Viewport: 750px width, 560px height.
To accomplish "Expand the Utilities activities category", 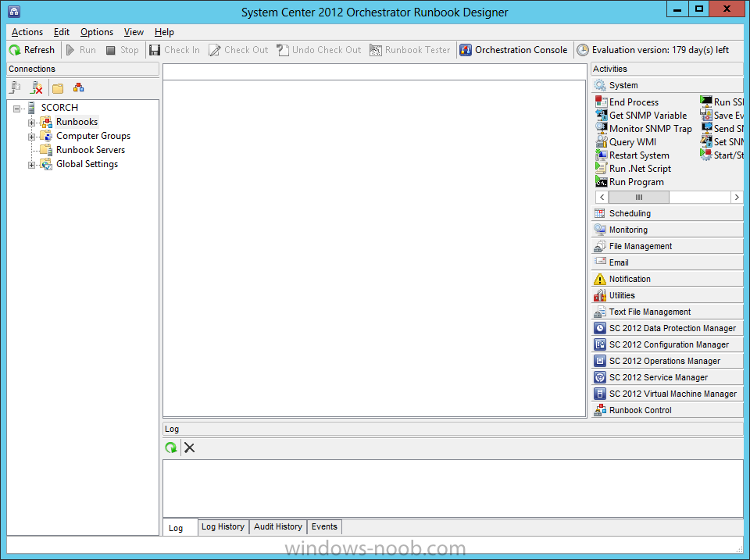I will (666, 295).
